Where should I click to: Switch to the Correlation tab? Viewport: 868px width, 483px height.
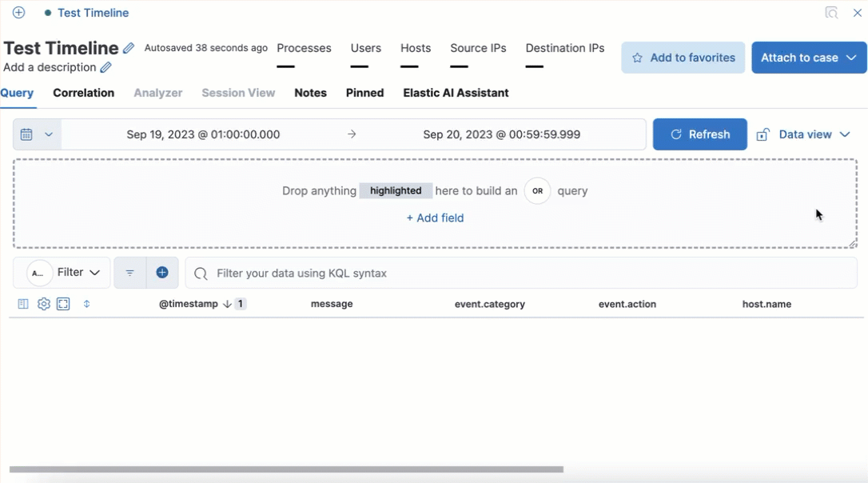(x=83, y=93)
